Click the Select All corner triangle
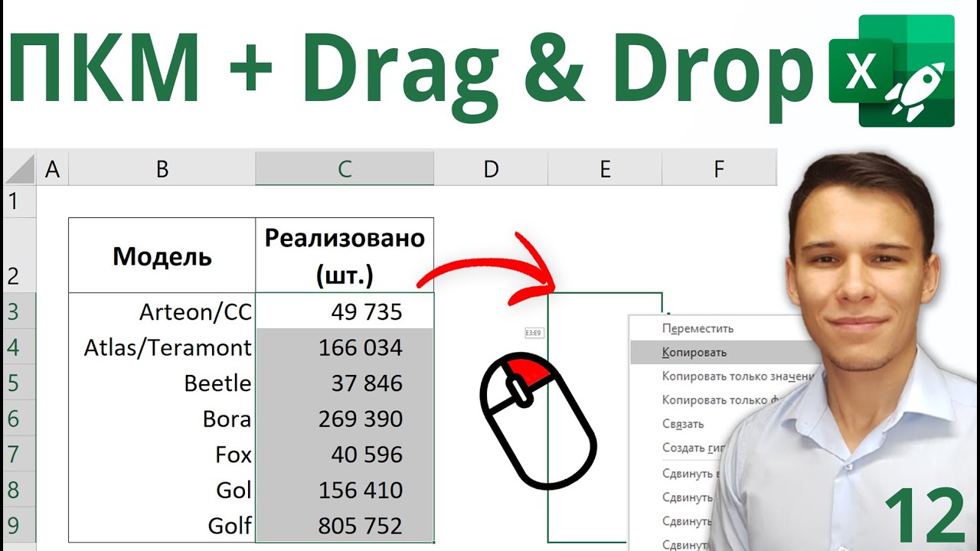 20,168
